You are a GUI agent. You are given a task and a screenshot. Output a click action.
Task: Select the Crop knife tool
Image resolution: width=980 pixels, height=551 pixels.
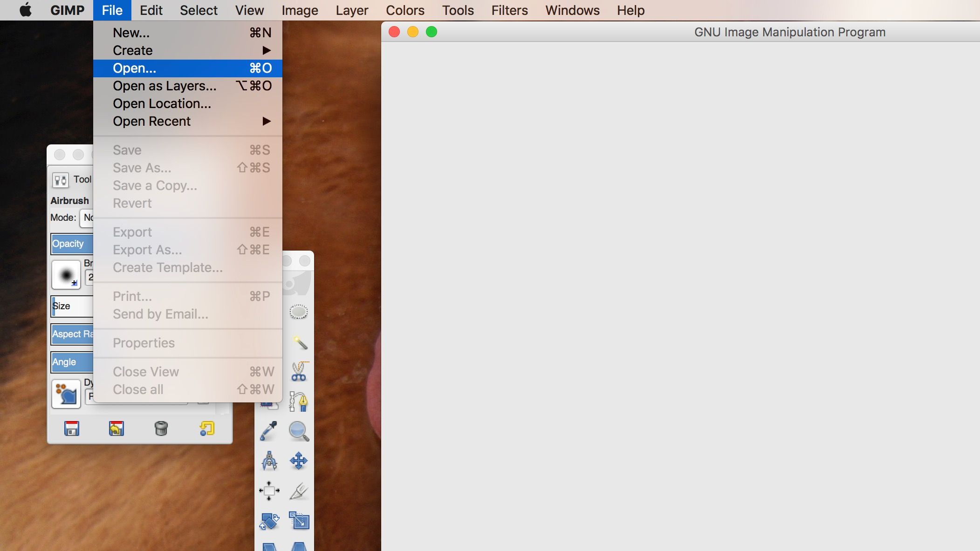point(299,491)
